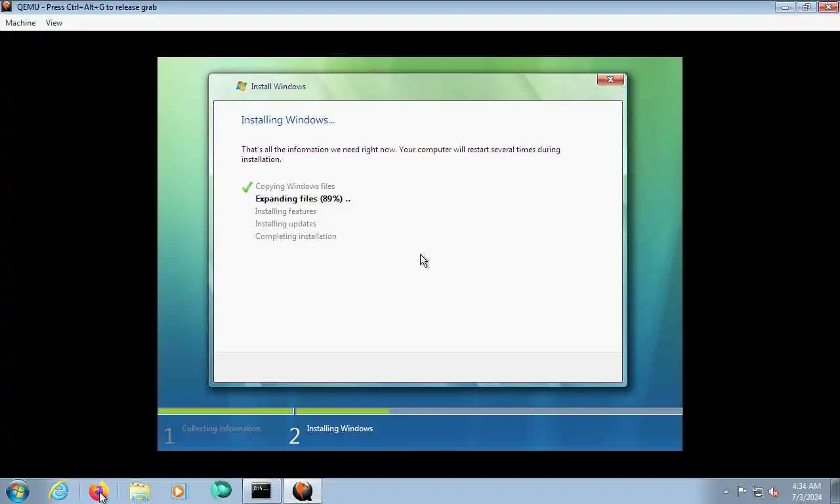Click the Install Windows logo icon
840x504 pixels.
point(241,86)
